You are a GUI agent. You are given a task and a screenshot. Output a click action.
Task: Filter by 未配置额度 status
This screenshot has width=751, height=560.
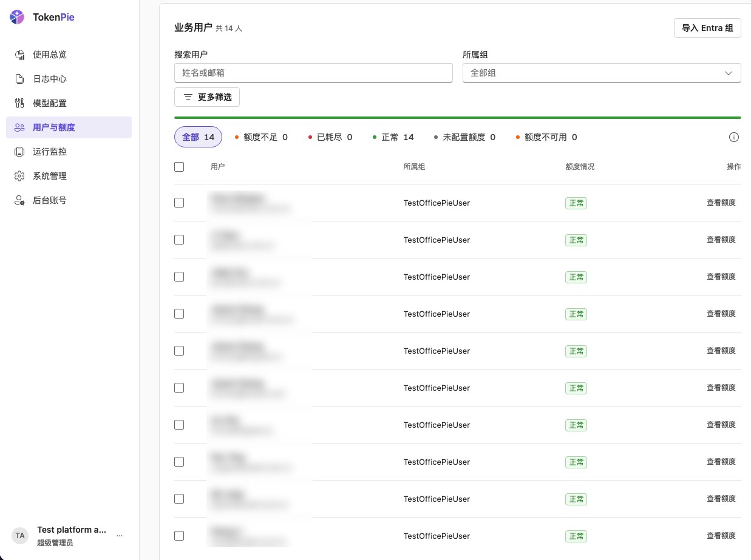point(465,137)
